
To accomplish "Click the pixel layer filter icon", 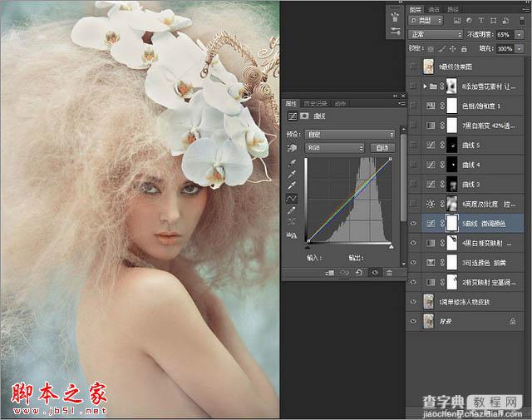I will [457, 21].
